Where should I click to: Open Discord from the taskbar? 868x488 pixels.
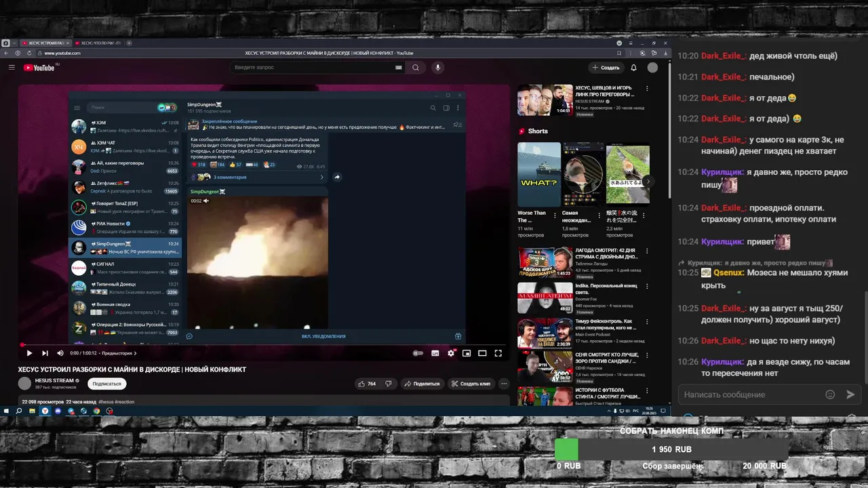pyautogui.click(x=58, y=411)
